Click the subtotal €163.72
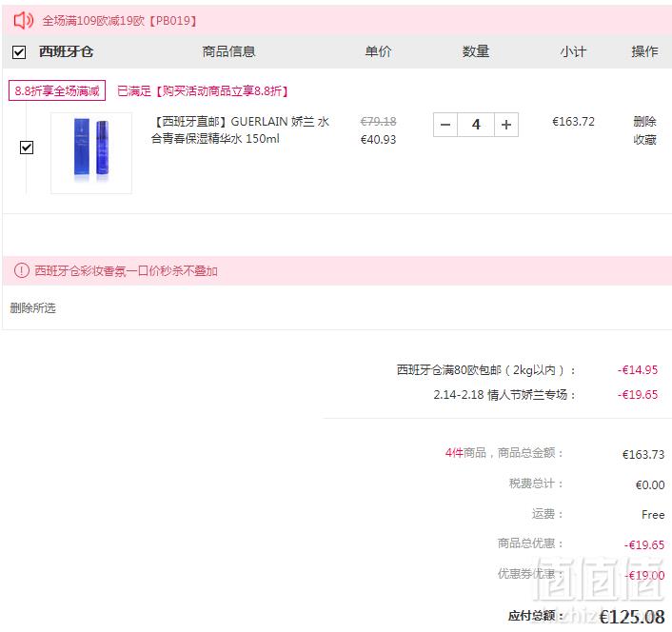The width and height of the screenshot is (672, 632). (573, 122)
